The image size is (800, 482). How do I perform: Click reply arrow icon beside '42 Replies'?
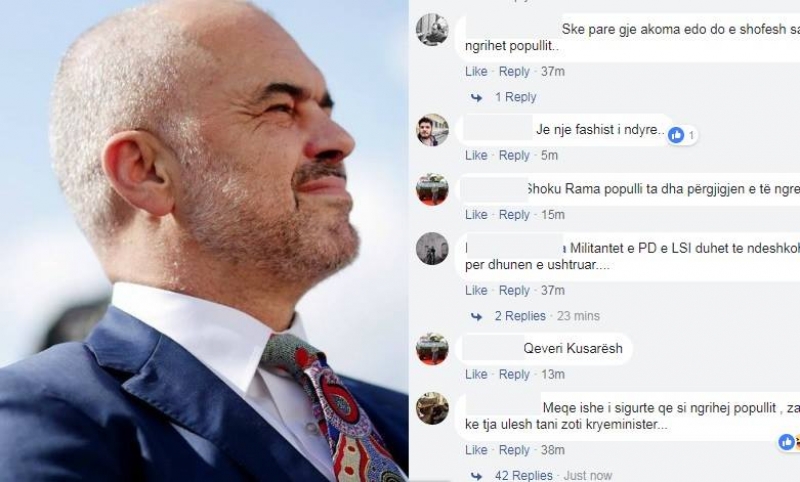(x=477, y=476)
